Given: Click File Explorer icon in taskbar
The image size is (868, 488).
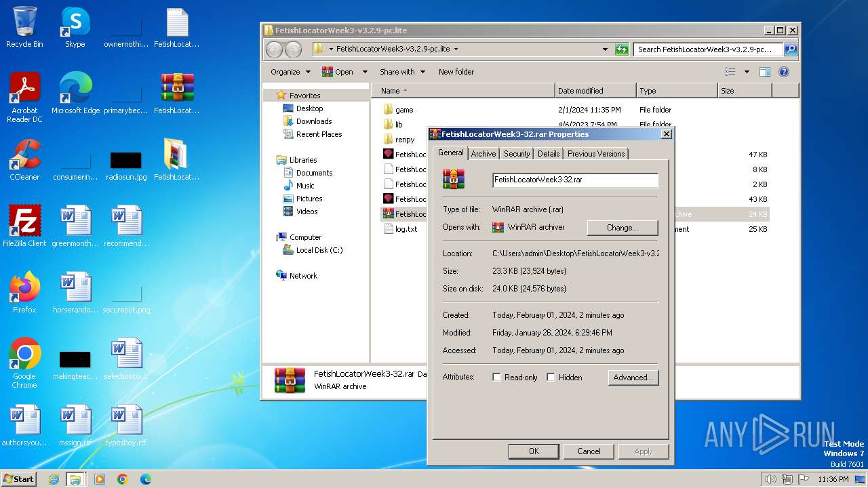Looking at the screenshot, I should 75,479.
